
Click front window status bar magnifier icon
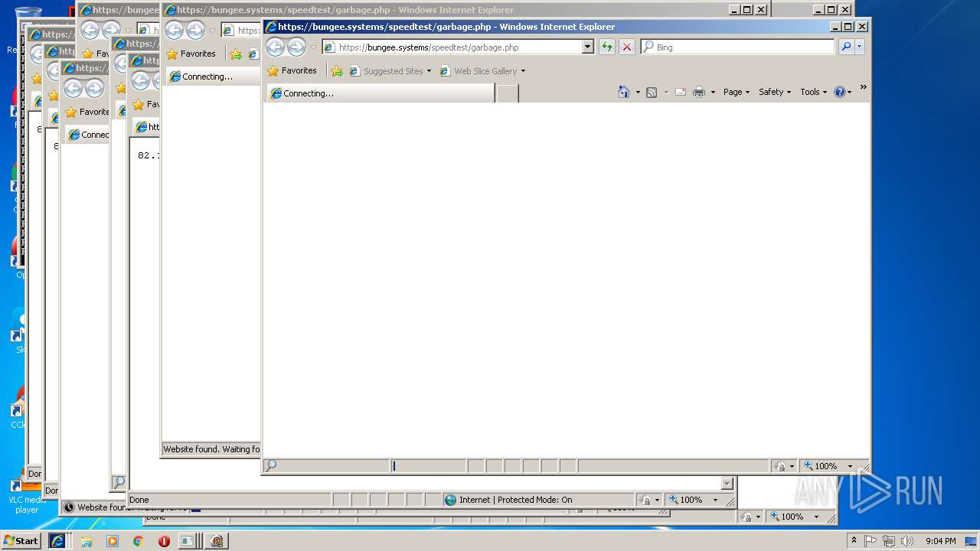pos(271,465)
